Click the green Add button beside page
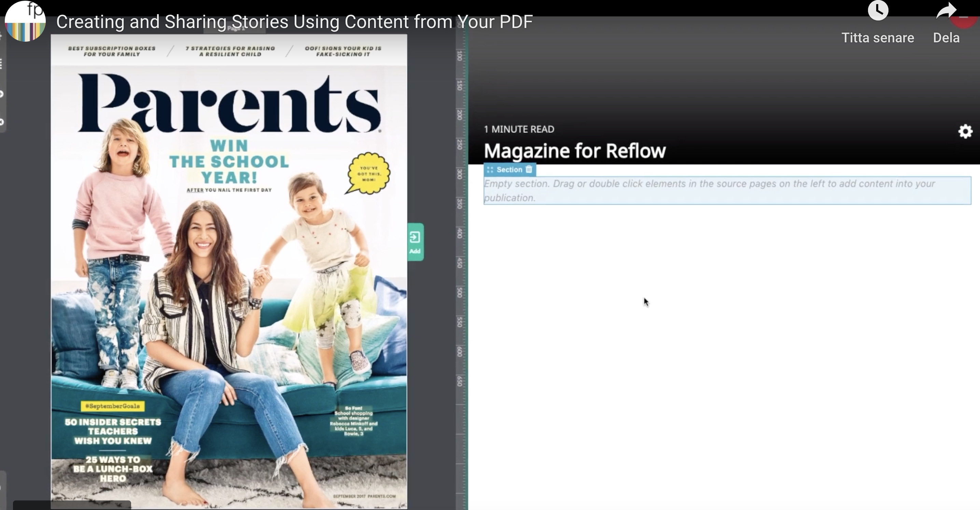980x510 pixels. (416, 242)
